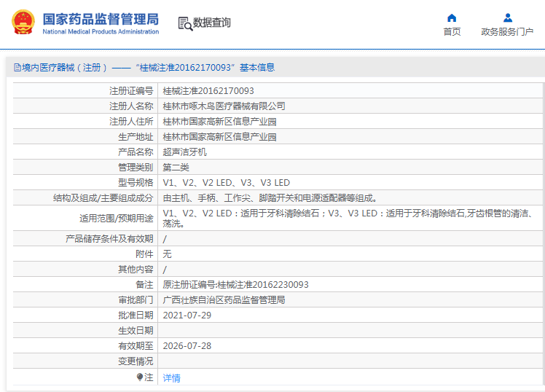Go to 首页 text link

[452, 31]
